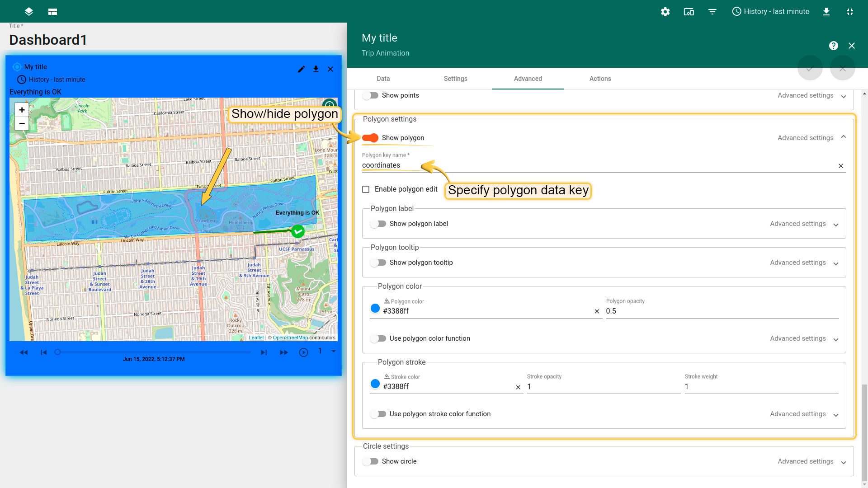Open History - last minute time window
The image size is (868, 488).
pyautogui.click(x=770, y=12)
